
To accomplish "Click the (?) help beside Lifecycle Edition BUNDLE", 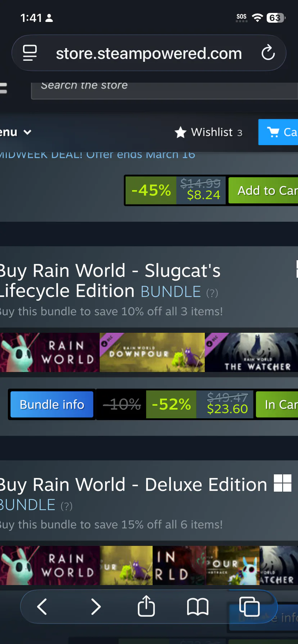I will tap(212, 293).
